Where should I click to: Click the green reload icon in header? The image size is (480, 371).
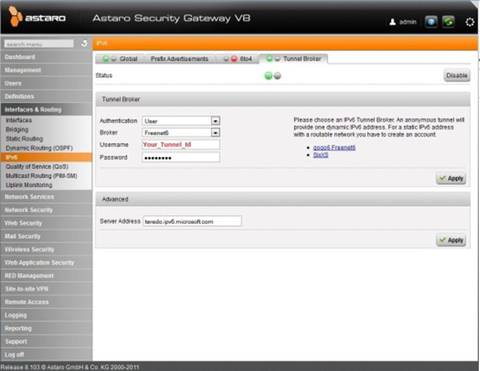449,22
